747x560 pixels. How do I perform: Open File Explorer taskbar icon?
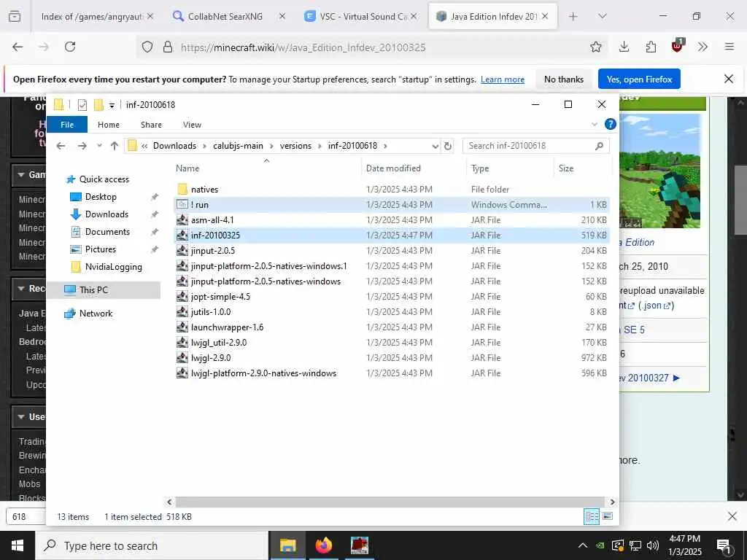tap(287, 545)
